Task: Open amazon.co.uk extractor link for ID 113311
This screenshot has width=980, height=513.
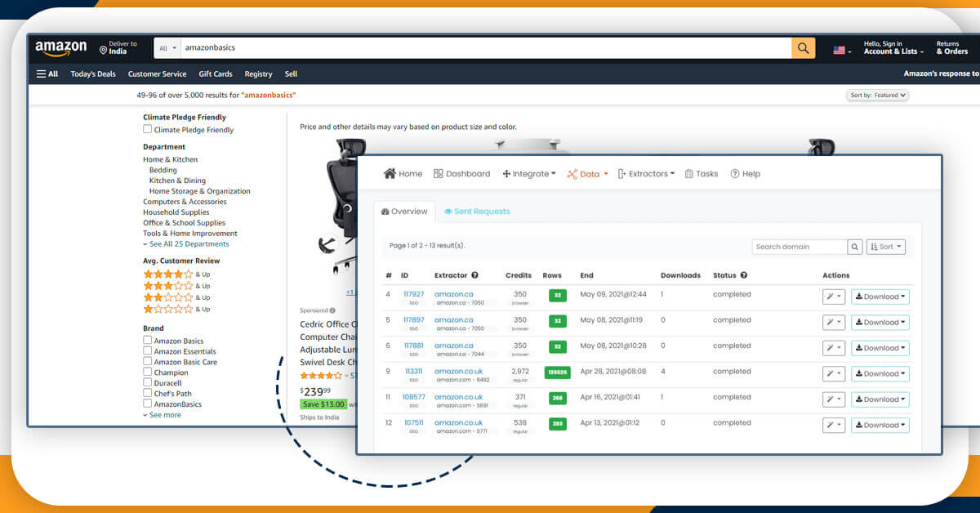Action: (x=458, y=371)
